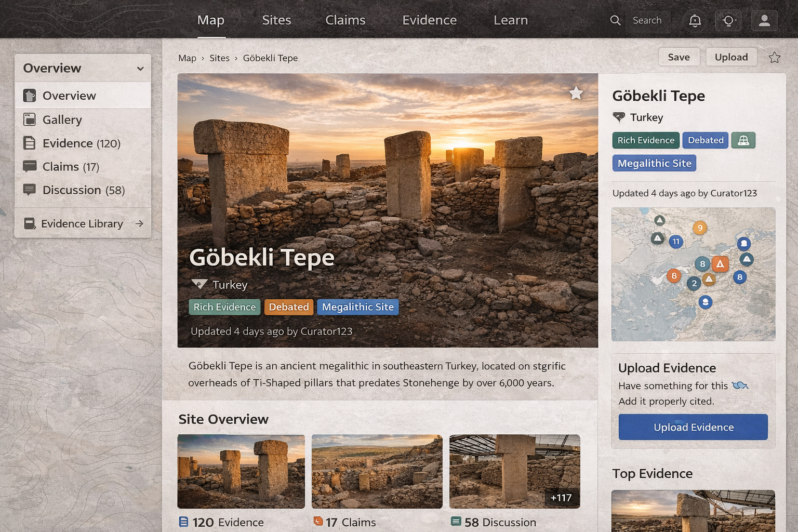Expand the Overview sidebar dropdown chevron
Viewport: 798px width, 532px height.
[140, 69]
